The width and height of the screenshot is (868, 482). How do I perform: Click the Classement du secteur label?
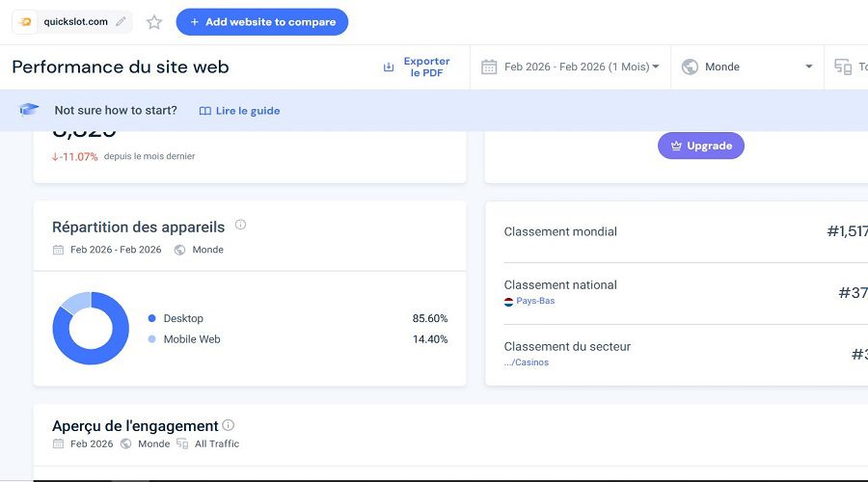[x=567, y=346]
